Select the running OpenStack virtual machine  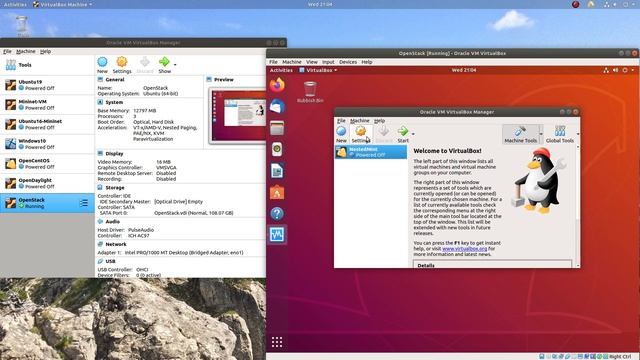coord(47,203)
